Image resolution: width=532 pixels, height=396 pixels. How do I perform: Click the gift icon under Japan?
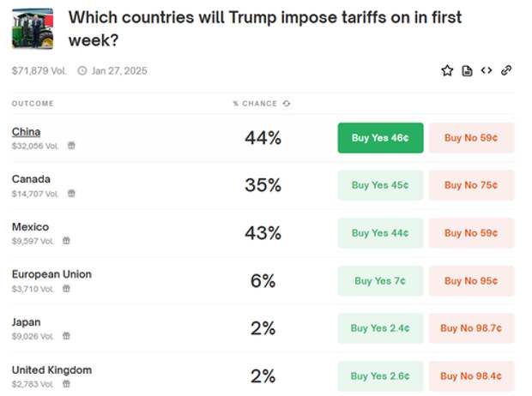point(66,336)
